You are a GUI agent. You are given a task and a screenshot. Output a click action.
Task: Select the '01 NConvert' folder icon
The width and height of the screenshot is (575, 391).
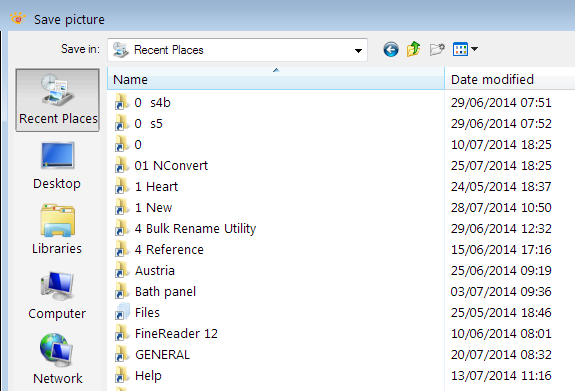click(121, 165)
